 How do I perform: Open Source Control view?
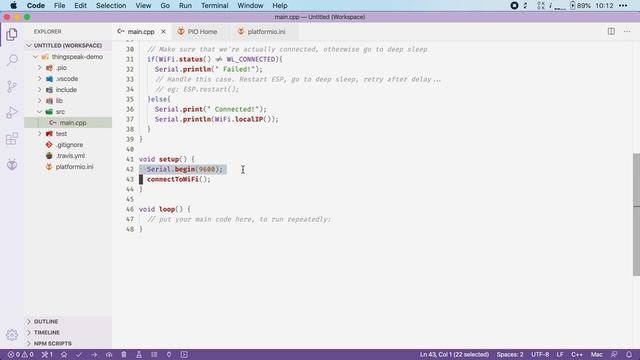12,87
